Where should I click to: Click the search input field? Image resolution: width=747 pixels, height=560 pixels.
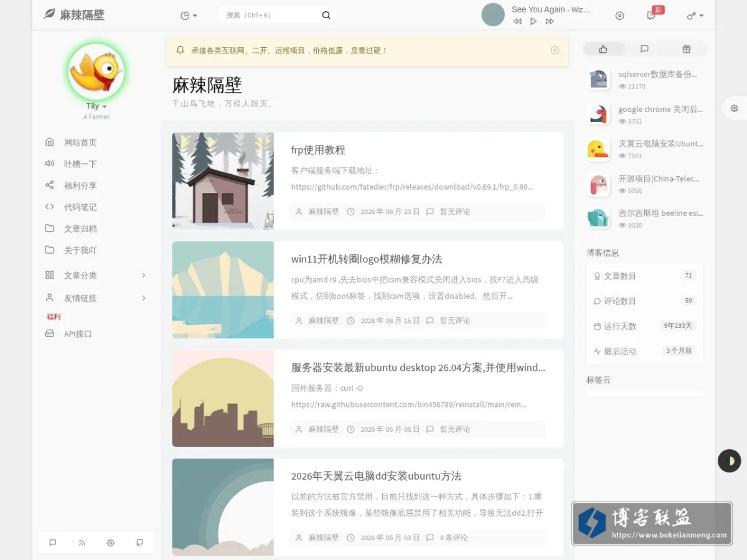click(x=271, y=15)
